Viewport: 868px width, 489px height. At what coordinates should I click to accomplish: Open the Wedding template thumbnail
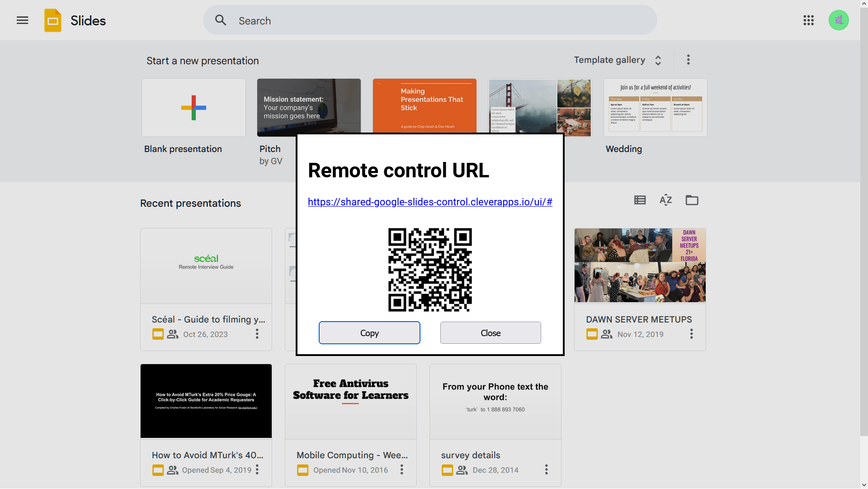point(655,108)
